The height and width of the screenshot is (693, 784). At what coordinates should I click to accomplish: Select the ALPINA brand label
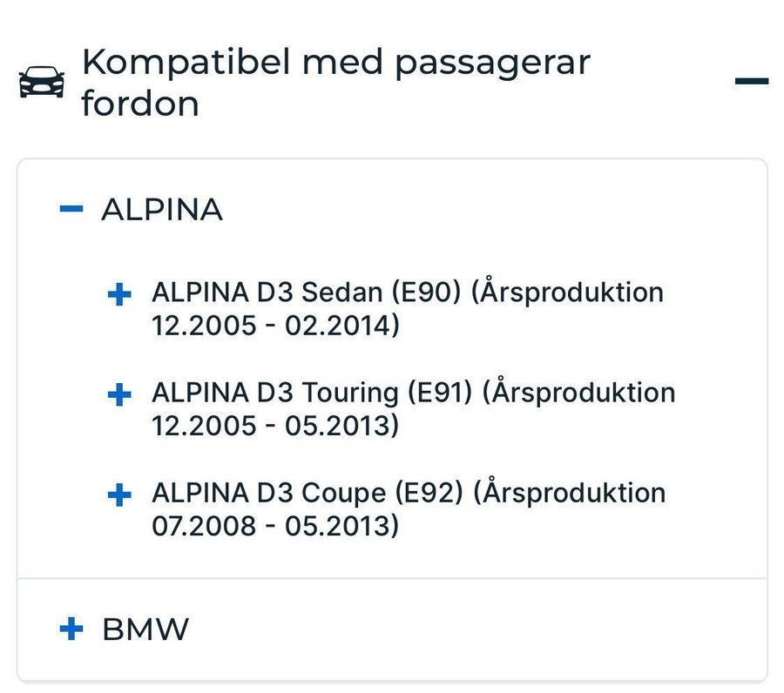click(x=162, y=209)
